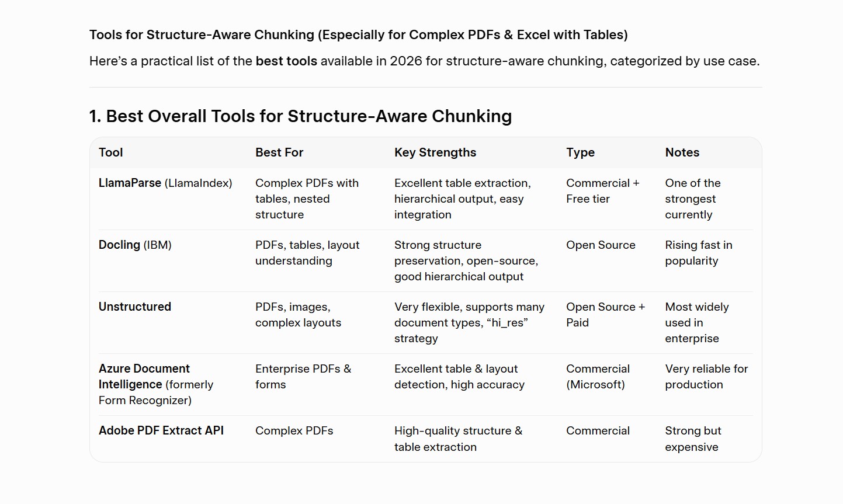
Task: Click the main title about Structure-Aware Chunking tools
Action: point(358,34)
